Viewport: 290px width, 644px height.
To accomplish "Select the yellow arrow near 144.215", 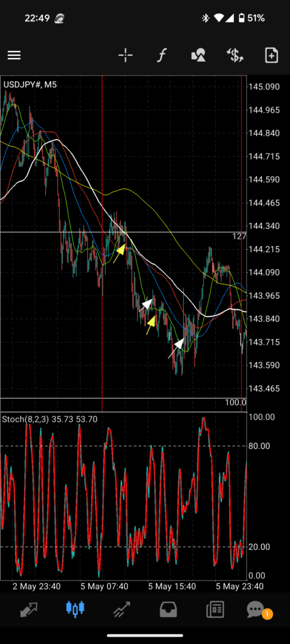I will point(119,253).
